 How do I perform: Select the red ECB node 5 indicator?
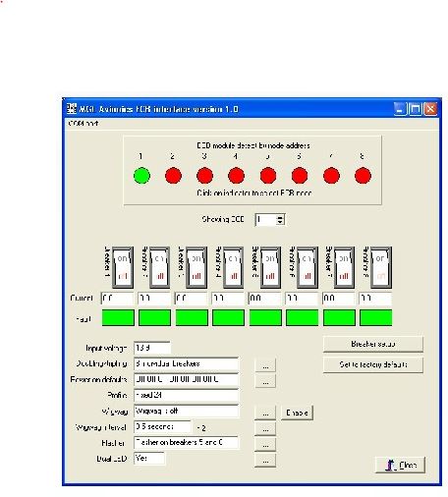point(268,175)
